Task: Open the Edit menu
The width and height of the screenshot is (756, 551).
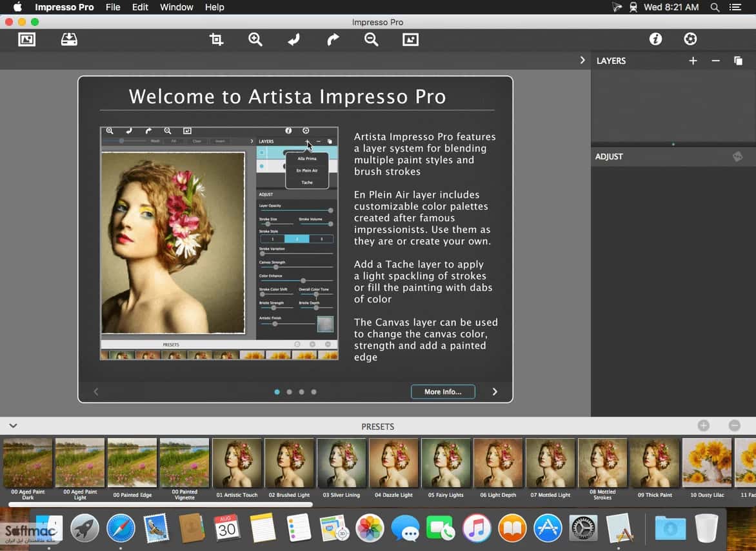Action: click(x=140, y=7)
